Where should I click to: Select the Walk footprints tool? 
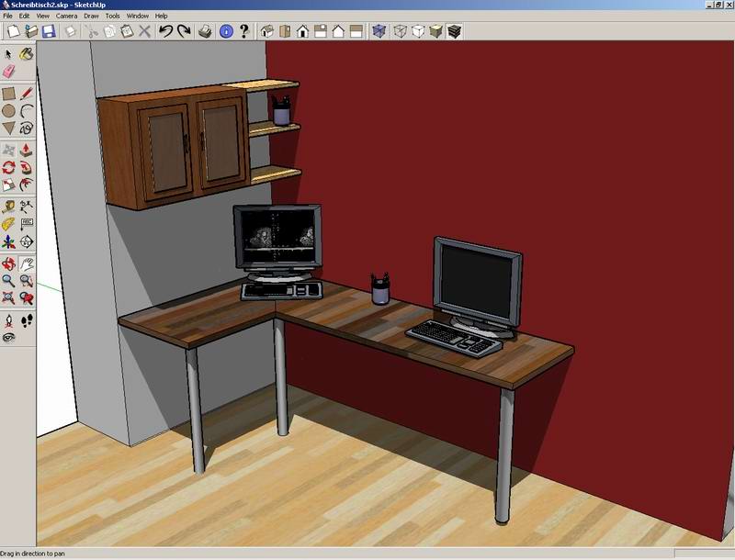click(26, 320)
